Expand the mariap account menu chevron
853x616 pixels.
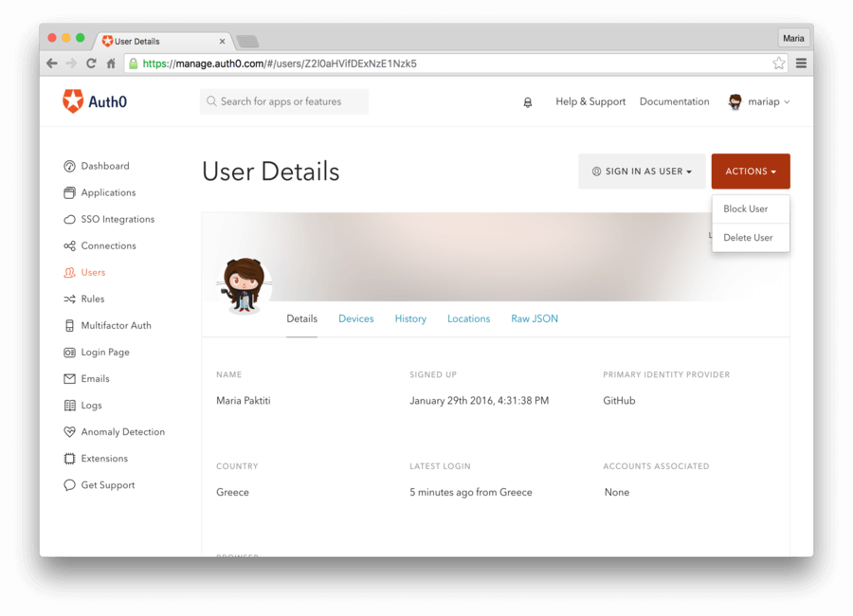tap(787, 102)
